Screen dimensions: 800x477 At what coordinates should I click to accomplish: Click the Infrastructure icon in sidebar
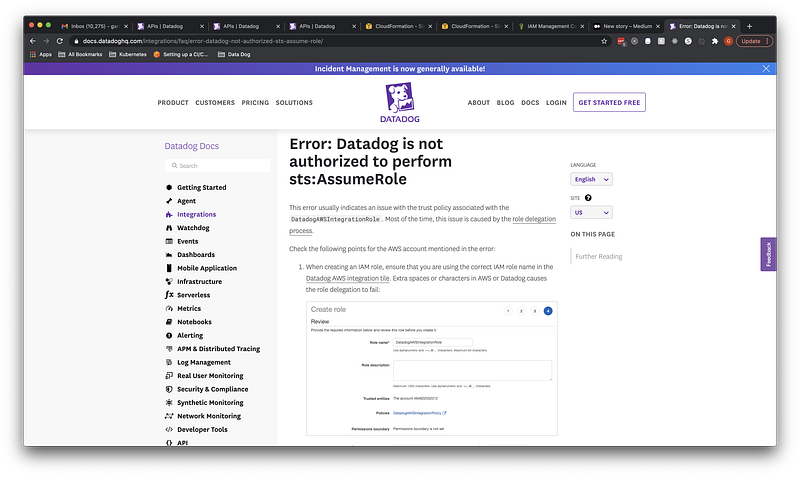(x=169, y=282)
